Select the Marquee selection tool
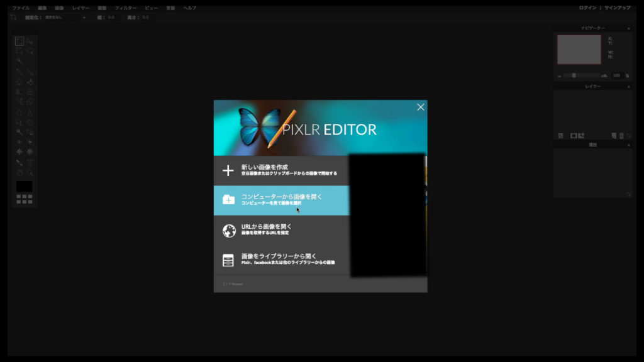The image size is (644, 362). [x=19, y=52]
